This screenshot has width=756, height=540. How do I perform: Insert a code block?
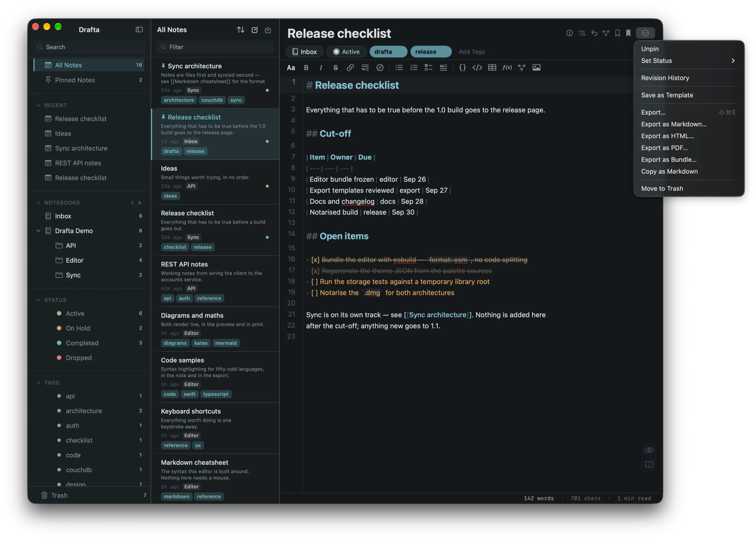[477, 67]
